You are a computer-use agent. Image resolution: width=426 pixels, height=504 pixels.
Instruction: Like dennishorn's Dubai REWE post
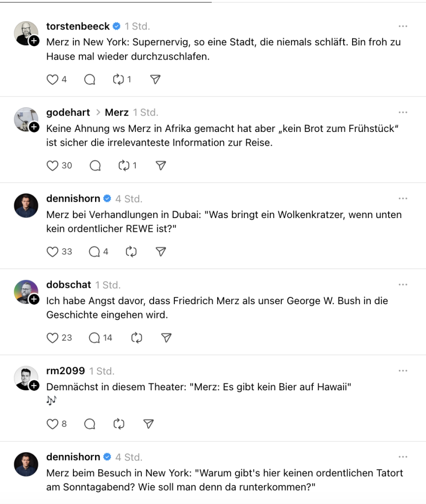52,252
